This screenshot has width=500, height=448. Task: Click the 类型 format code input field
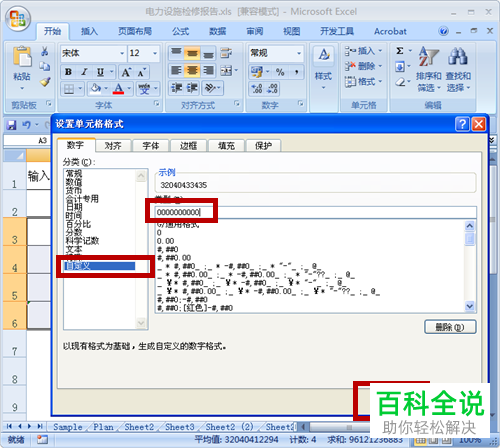coord(315,212)
